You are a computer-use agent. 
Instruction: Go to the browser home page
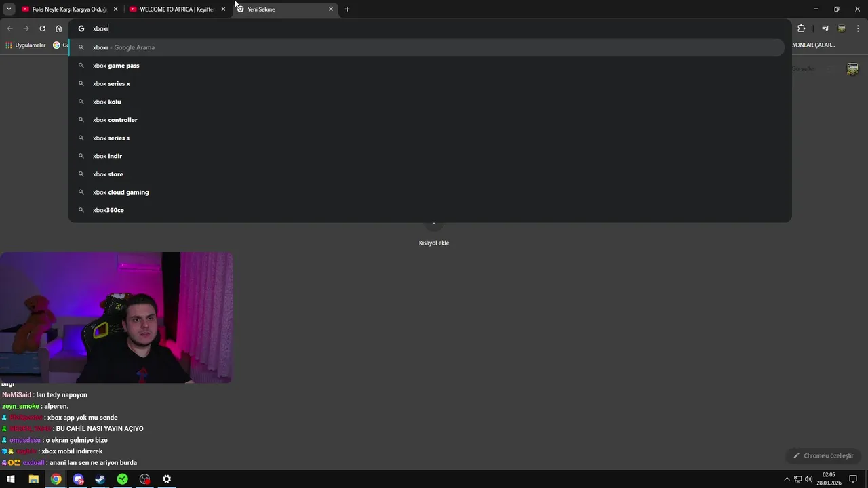point(58,28)
